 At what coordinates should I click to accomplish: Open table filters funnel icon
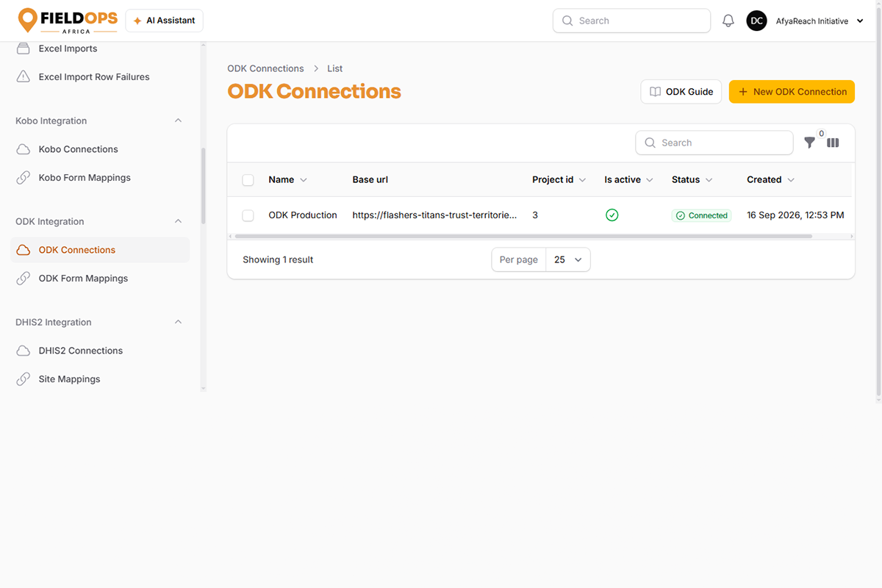point(809,143)
